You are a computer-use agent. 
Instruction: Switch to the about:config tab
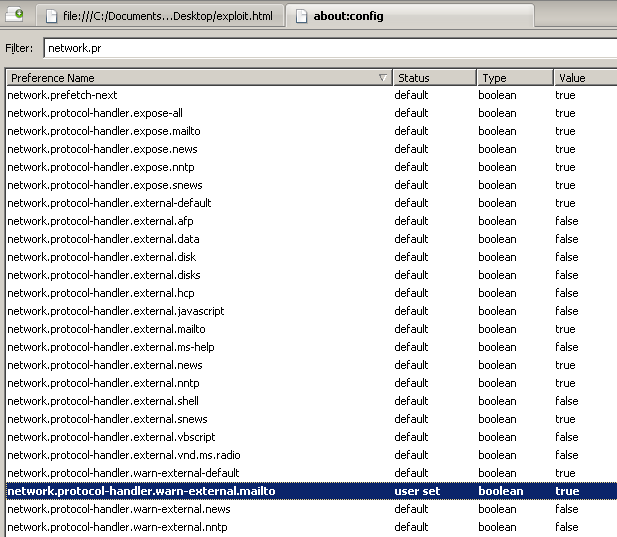click(410, 16)
